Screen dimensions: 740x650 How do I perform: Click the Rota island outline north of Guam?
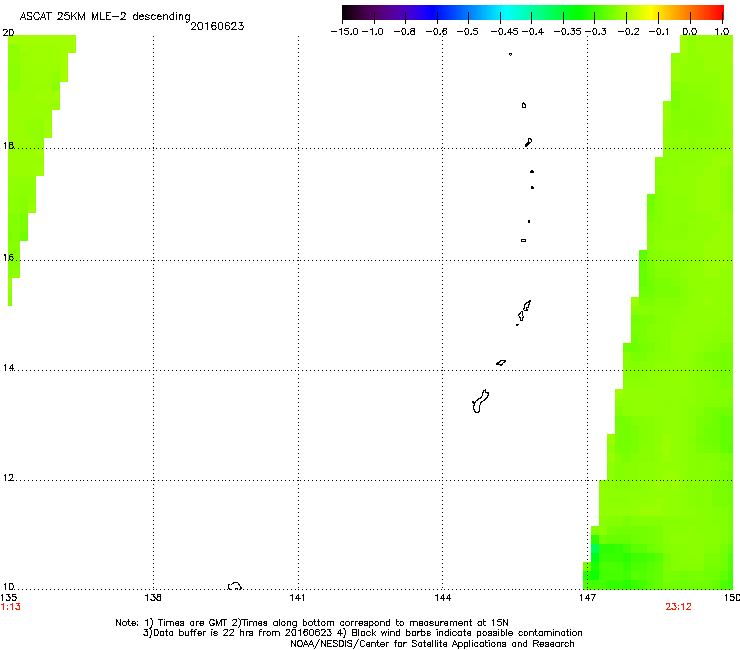501,363
